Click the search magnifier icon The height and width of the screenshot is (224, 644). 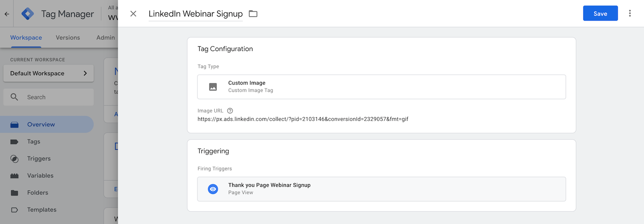click(15, 97)
